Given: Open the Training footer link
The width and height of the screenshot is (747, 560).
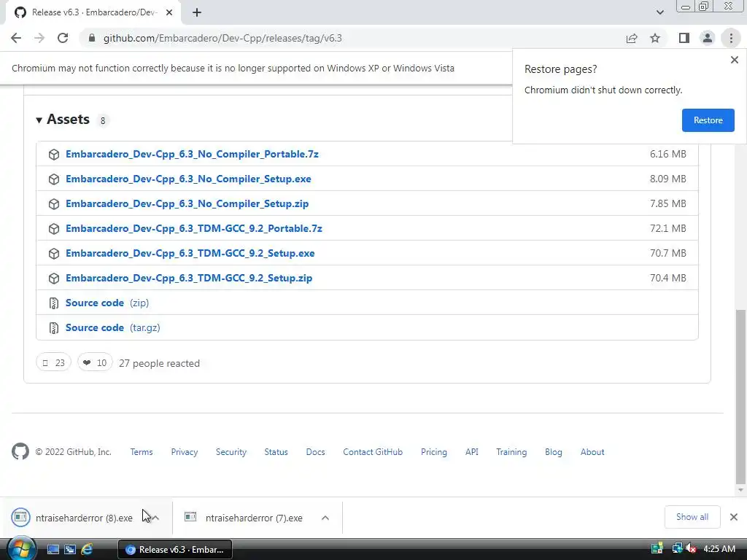Looking at the screenshot, I should [x=511, y=452].
